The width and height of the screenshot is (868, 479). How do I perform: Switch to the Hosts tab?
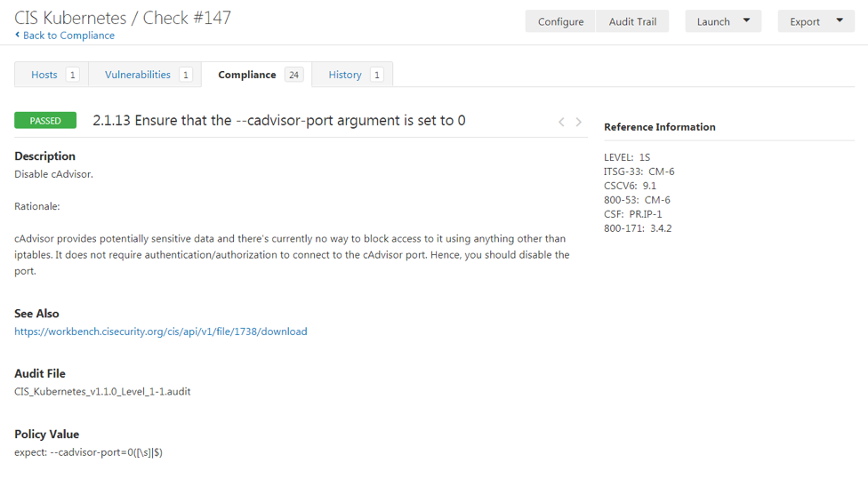pyautogui.click(x=52, y=75)
